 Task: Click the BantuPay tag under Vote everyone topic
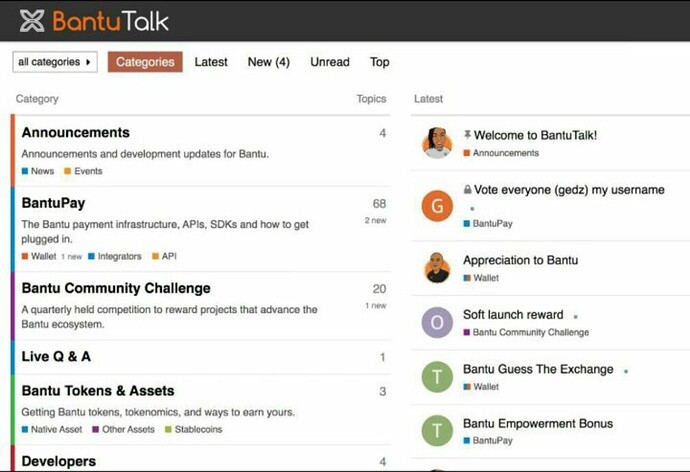[x=488, y=223]
